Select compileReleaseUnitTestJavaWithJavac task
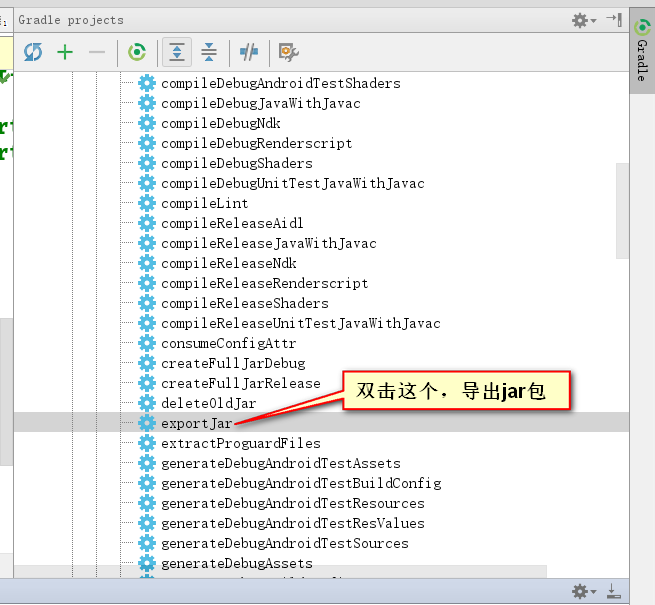 coord(301,323)
